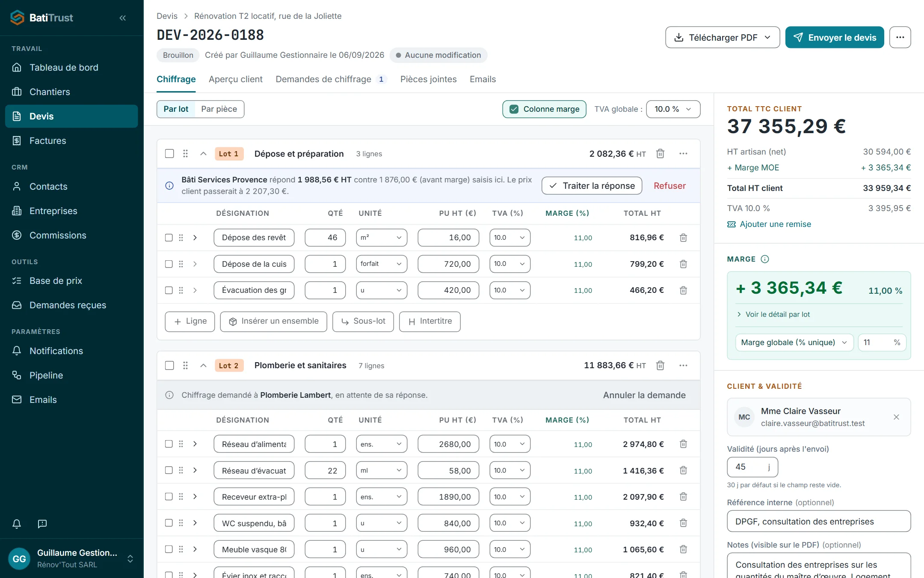Collapse the sidebar with the double-chevron icon
The width and height of the screenshot is (924, 578).
pyautogui.click(x=123, y=18)
